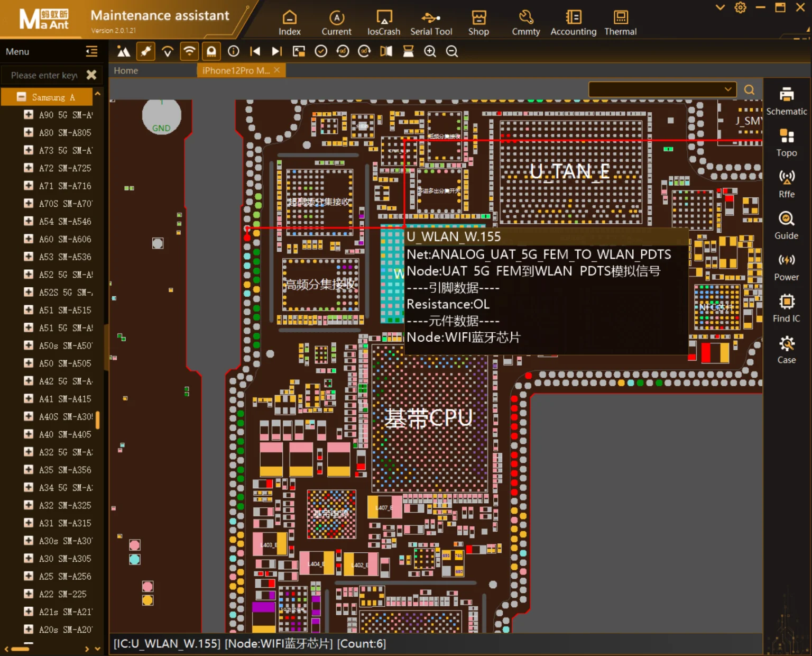Open the Rffe signal view
Viewport: 812px width, 656px height.
click(786, 184)
